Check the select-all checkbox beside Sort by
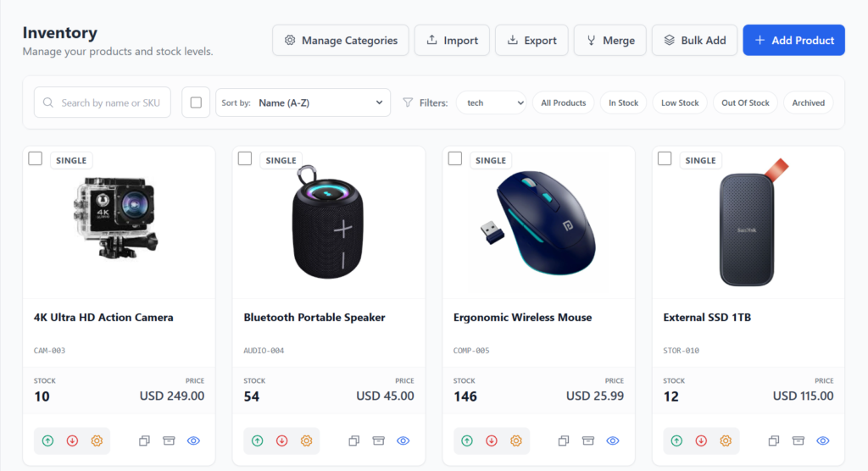 (196, 103)
